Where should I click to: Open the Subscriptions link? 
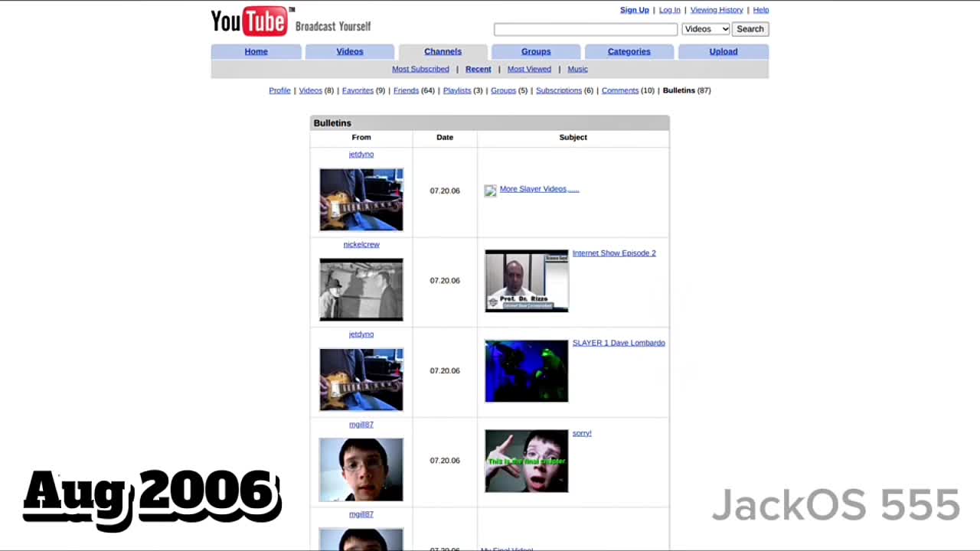559,90
